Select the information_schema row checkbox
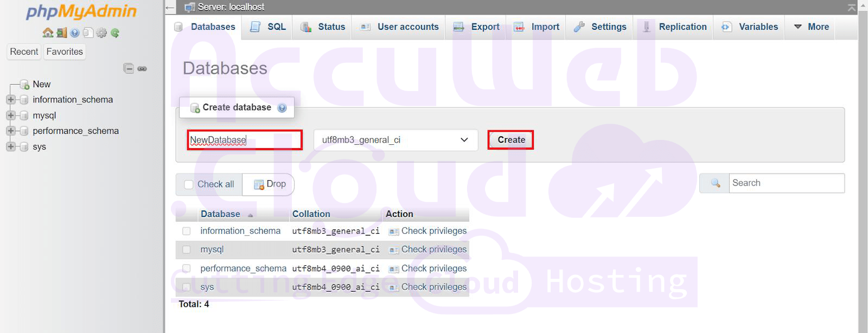 coord(187,231)
